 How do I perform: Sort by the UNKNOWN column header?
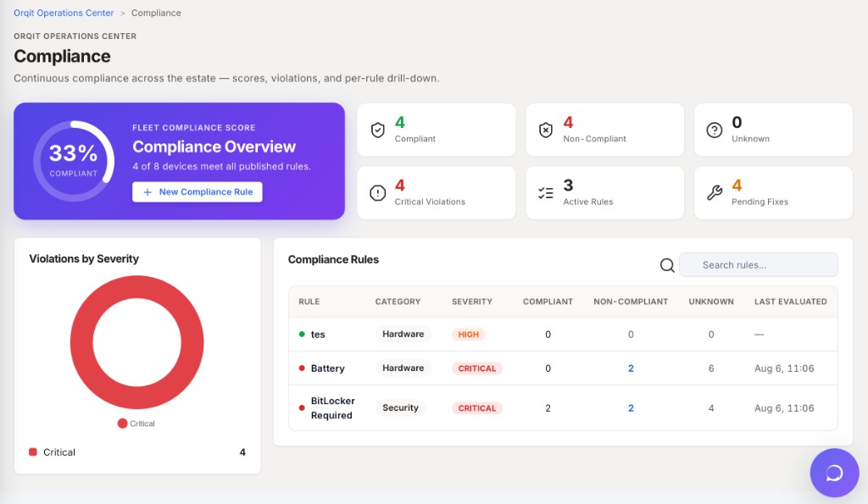(711, 302)
